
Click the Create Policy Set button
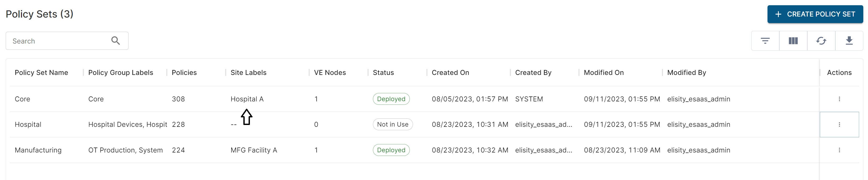(815, 14)
